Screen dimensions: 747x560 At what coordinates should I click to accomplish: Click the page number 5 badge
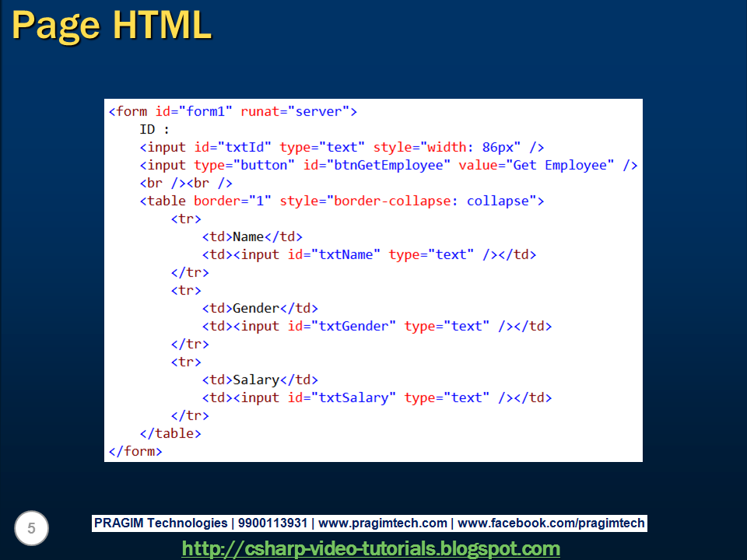[x=31, y=528]
